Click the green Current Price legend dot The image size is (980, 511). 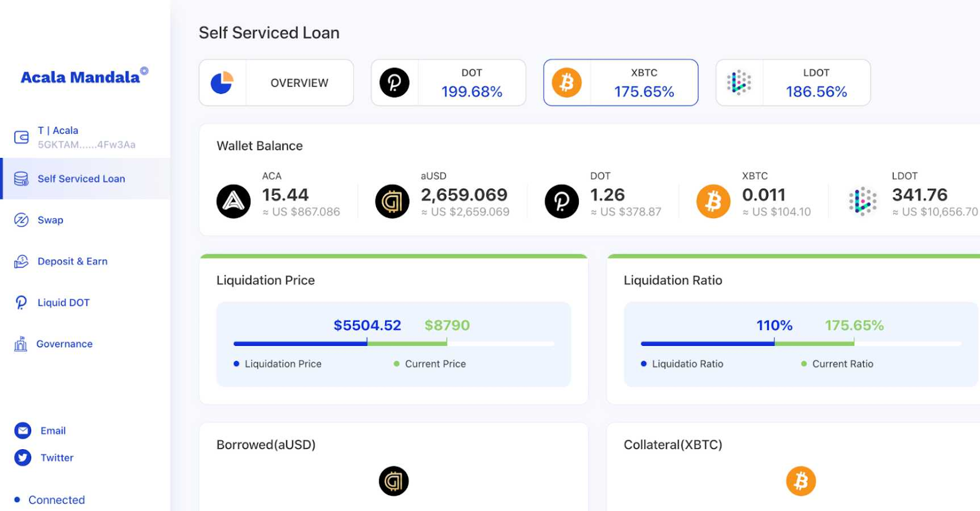pos(396,364)
